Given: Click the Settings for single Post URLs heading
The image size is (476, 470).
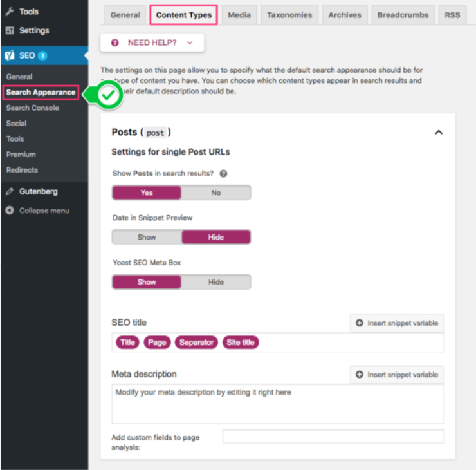Looking at the screenshot, I should pyautogui.click(x=170, y=151).
